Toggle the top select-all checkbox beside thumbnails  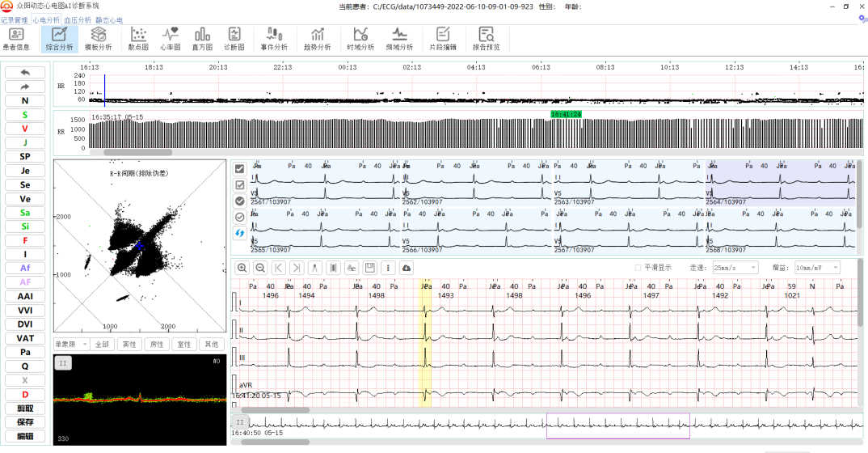coord(240,169)
